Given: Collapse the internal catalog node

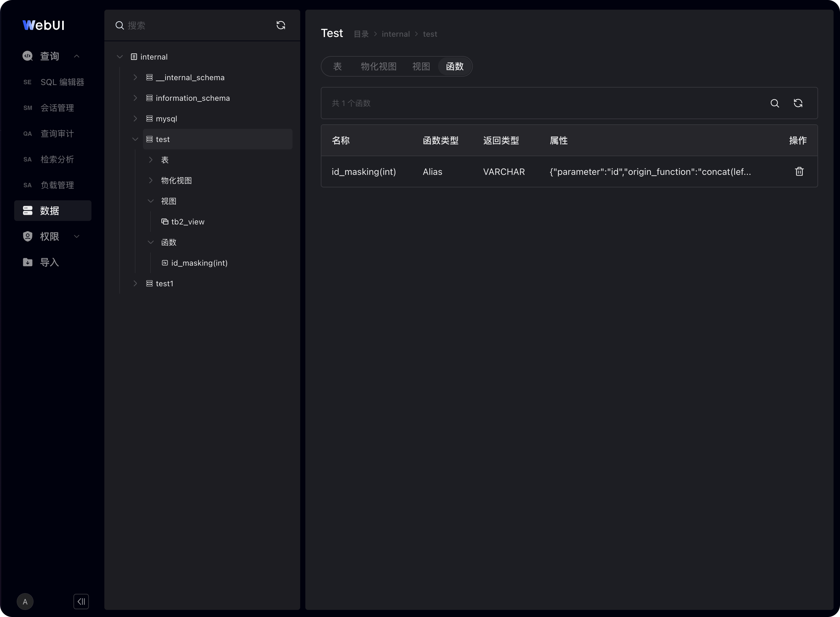Looking at the screenshot, I should coord(120,57).
